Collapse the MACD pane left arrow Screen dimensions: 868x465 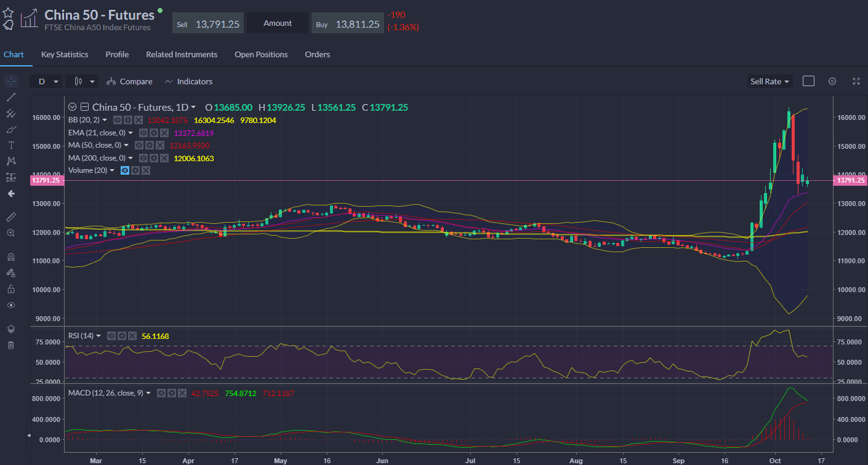(x=28, y=435)
